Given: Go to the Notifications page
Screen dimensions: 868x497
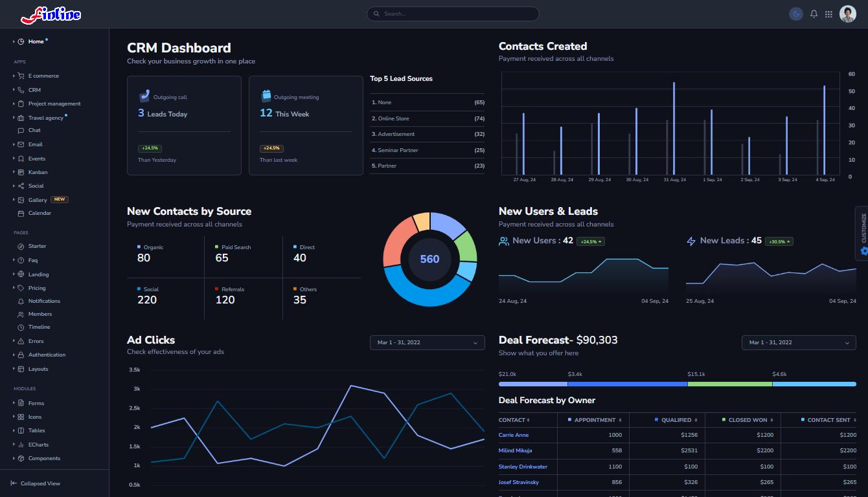Looking at the screenshot, I should pyautogui.click(x=44, y=301).
